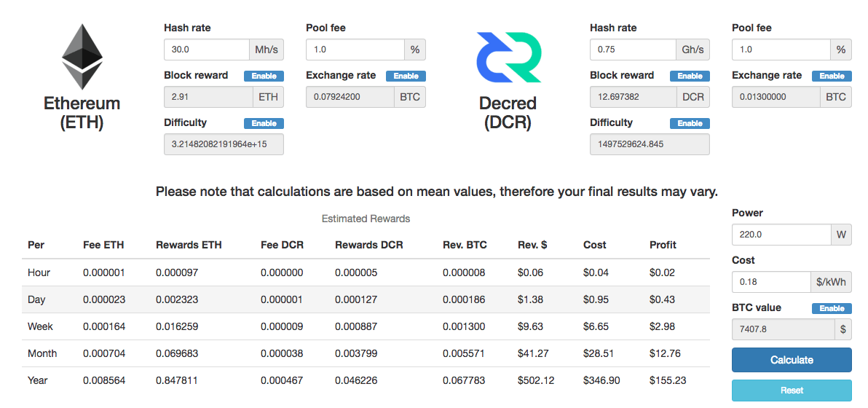Viewport: 868px width, 408px height.
Task: Click the Profit column header
Action: (663, 245)
